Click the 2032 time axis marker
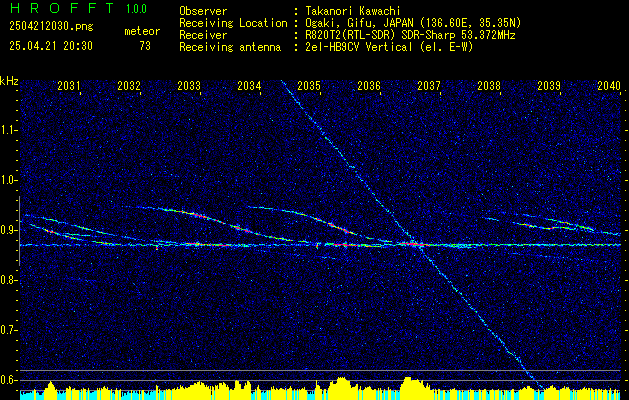Image resolution: width=629 pixels, height=400 pixels. click(129, 85)
